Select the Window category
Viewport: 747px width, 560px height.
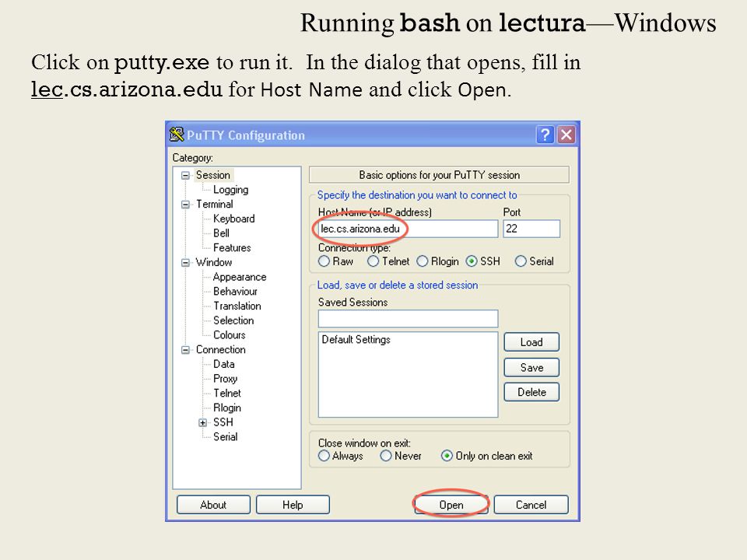214,262
